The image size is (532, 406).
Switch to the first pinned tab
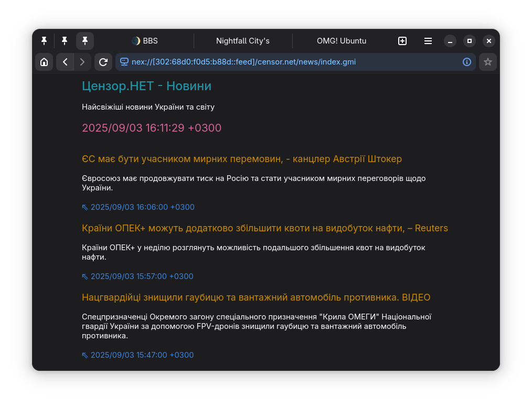(x=44, y=41)
